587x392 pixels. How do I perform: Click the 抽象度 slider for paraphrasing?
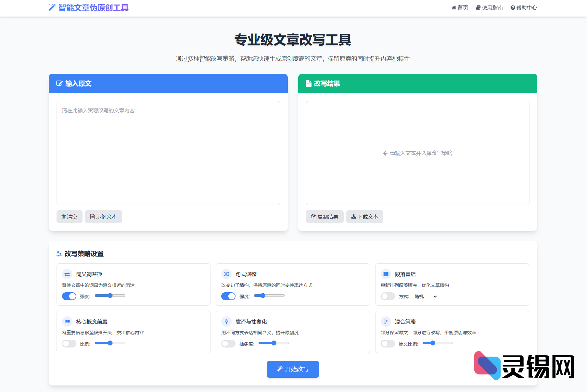click(x=274, y=343)
